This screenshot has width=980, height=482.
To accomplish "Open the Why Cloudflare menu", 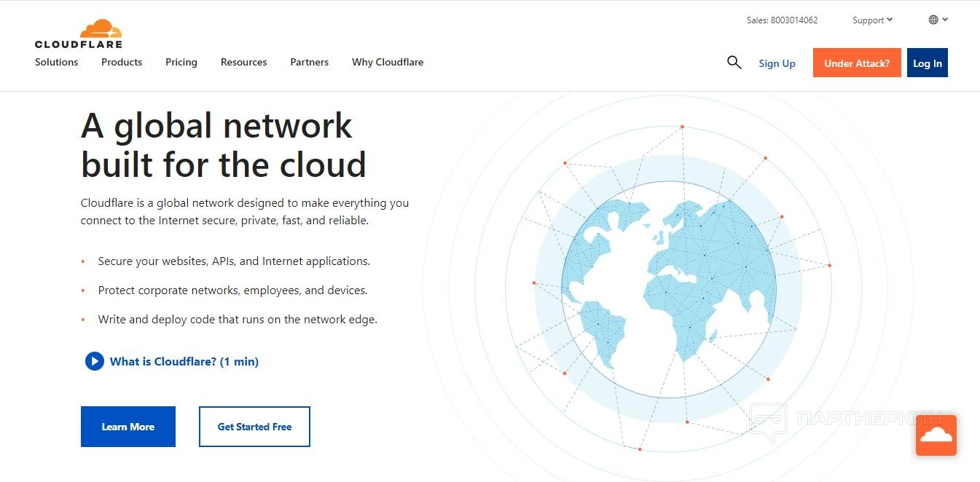I will click(388, 63).
